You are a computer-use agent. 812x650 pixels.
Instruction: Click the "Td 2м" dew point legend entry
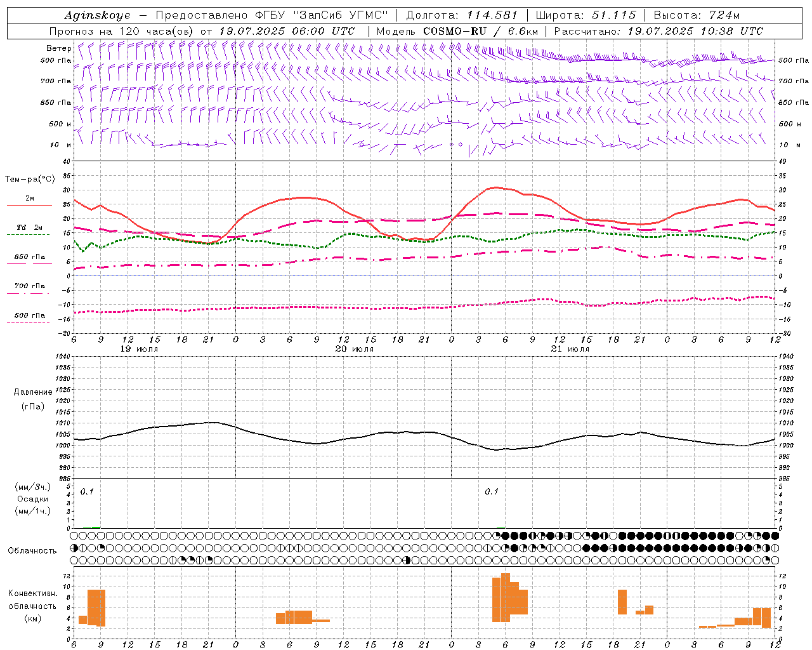coord(30,227)
